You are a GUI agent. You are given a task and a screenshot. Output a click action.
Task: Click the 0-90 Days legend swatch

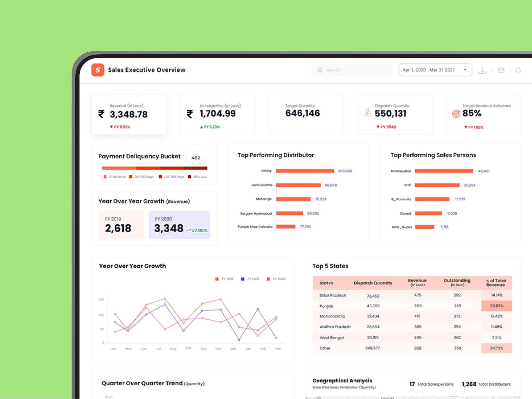point(105,177)
